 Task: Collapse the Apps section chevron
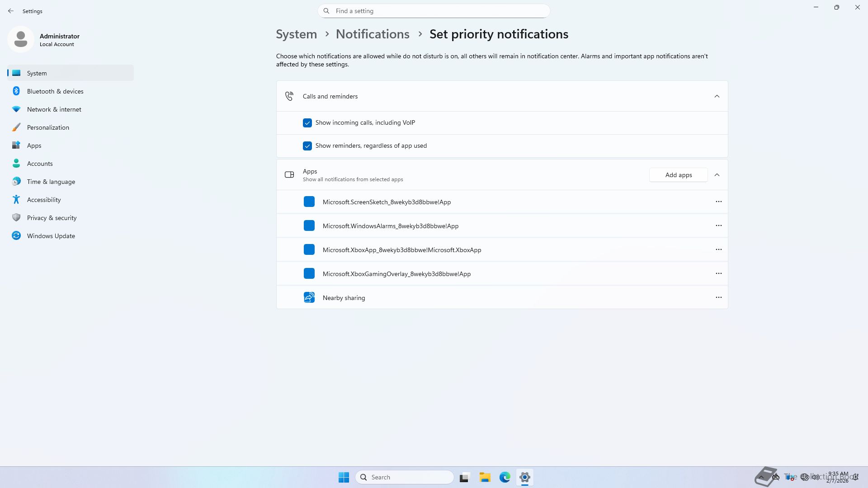(717, 175)
